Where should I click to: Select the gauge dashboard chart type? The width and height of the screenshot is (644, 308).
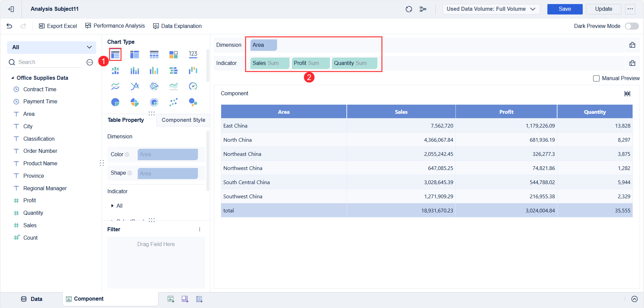click(193, 86)
